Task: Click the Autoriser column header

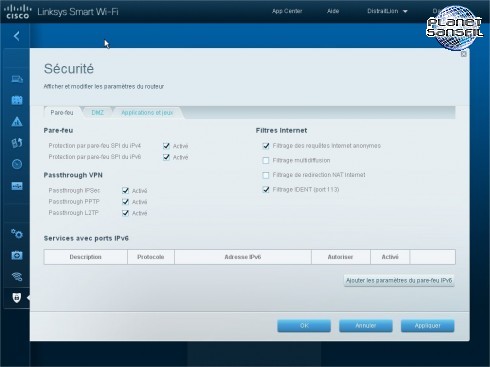Action: (340, 257)
